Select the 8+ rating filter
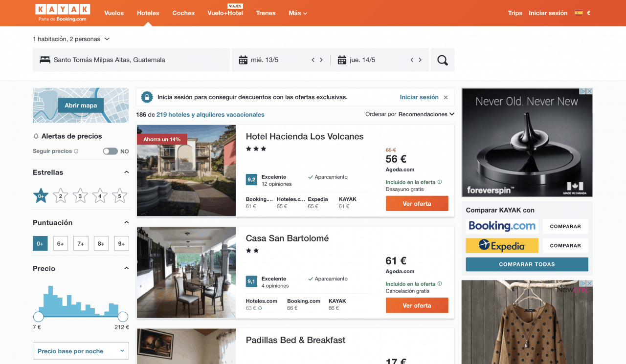 pos(101,243)
